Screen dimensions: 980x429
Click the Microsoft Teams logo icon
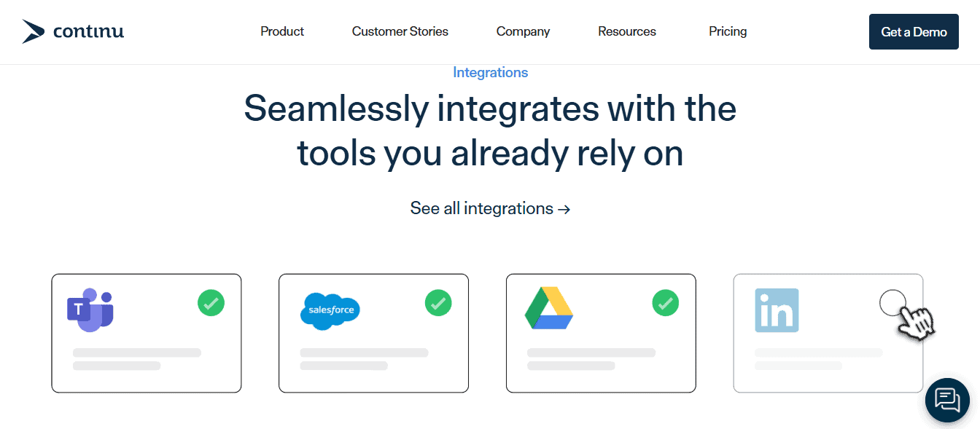point(90,310)
